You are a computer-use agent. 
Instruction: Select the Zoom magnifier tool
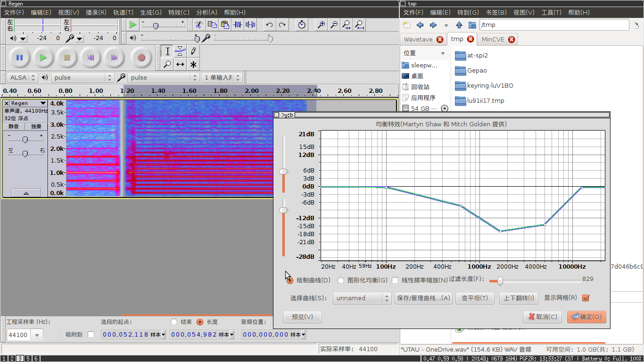coord(167,65)
